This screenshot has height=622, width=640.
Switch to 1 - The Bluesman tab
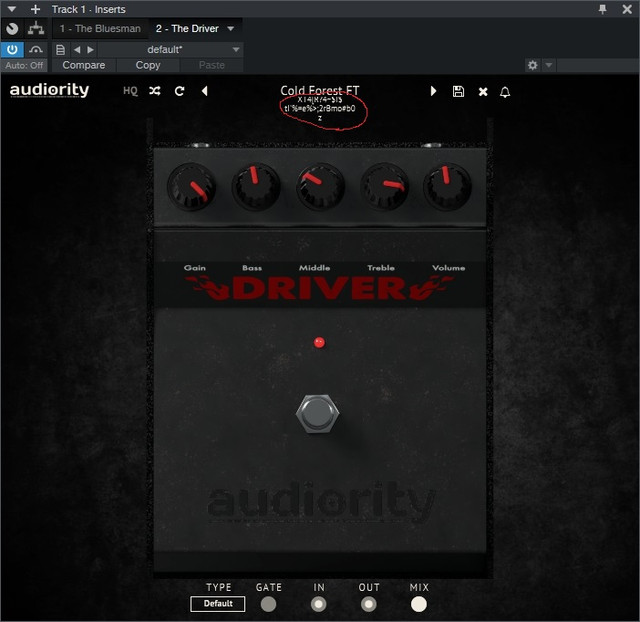point(100,29)
